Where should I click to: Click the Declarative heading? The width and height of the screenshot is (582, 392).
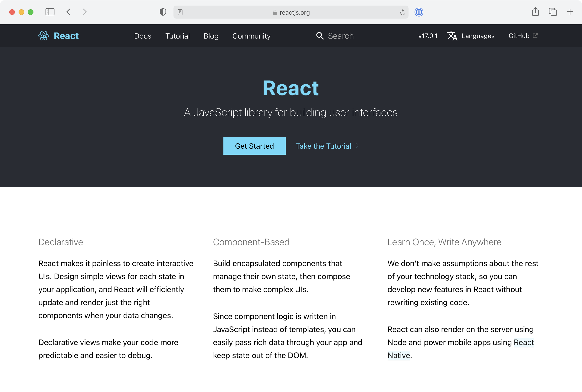click(61, 242)
